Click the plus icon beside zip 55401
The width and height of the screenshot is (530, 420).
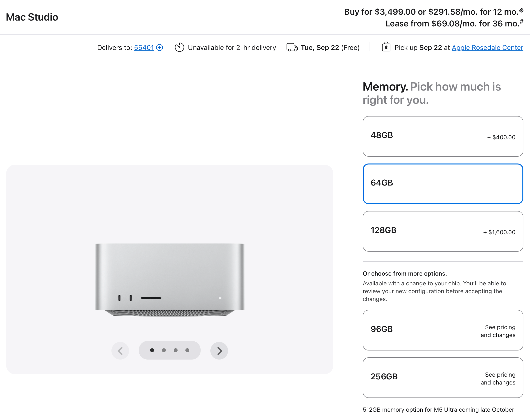coord(159,47)
